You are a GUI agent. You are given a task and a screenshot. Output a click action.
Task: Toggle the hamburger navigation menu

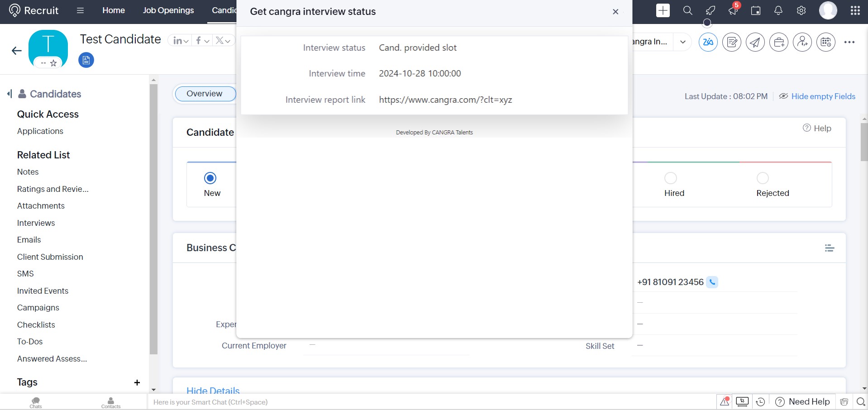80,10
